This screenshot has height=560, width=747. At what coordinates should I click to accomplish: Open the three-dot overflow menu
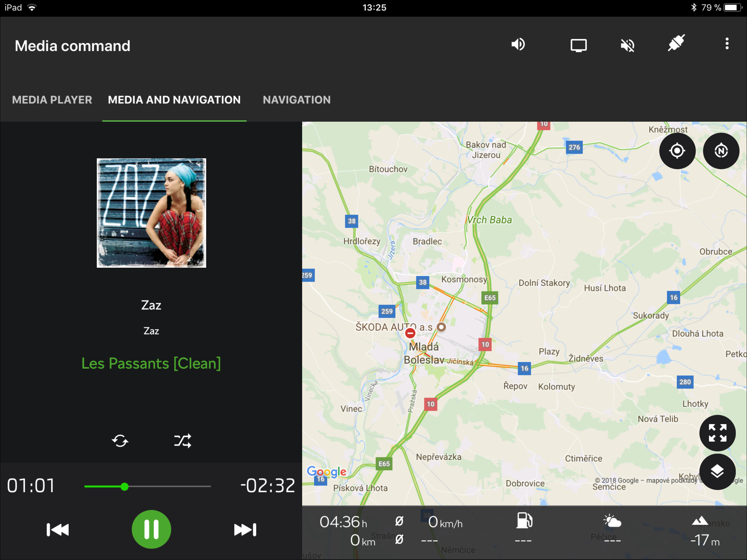point(727,44)
